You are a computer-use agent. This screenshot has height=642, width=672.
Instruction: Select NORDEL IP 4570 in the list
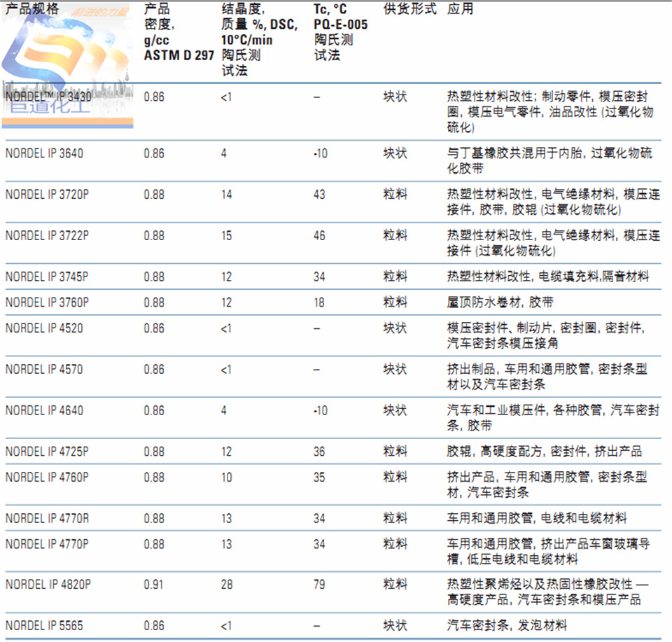pos(44,370)
